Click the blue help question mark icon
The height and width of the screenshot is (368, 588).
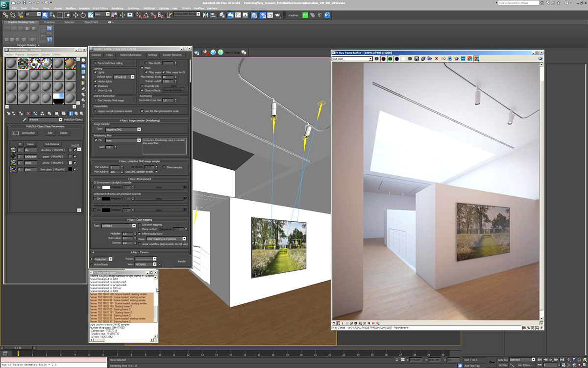click(x=213, y=52)
